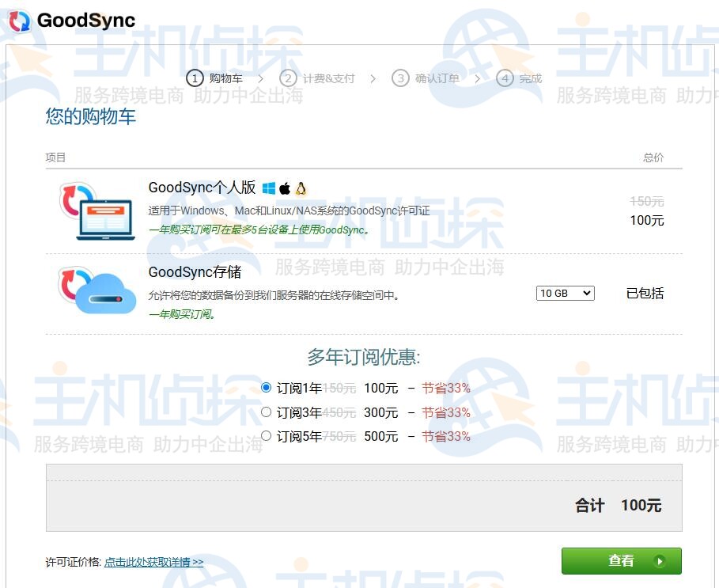719x588 pixels.
Task: Select the Windows platform icon
Action: pyautogui.click(x=267, y=188)
